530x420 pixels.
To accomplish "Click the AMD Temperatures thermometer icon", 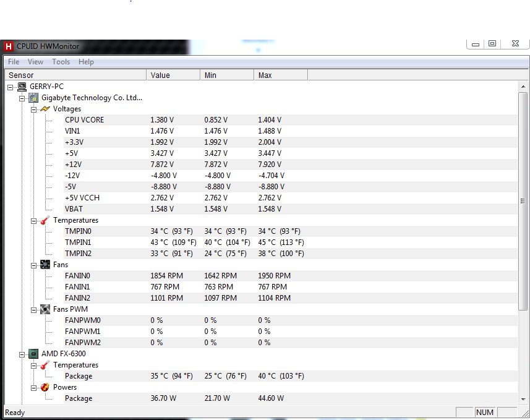I will (45, 365).
